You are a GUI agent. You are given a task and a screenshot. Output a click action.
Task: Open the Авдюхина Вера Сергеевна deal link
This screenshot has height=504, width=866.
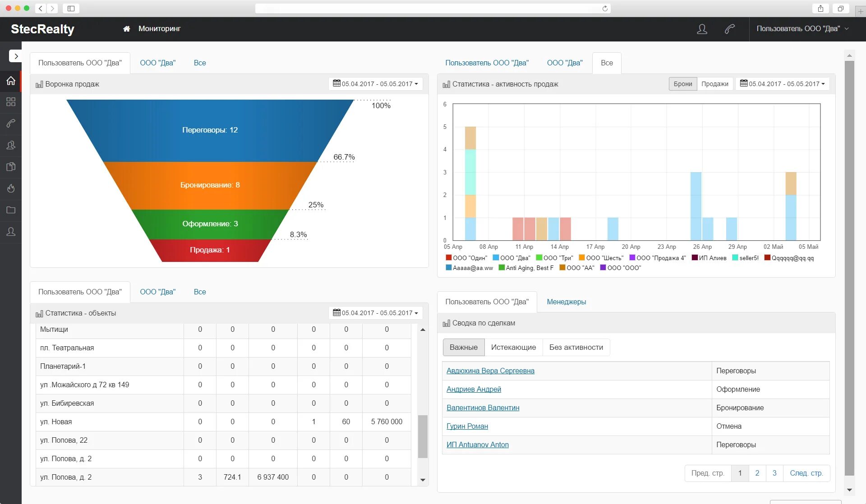coord(490,371)
